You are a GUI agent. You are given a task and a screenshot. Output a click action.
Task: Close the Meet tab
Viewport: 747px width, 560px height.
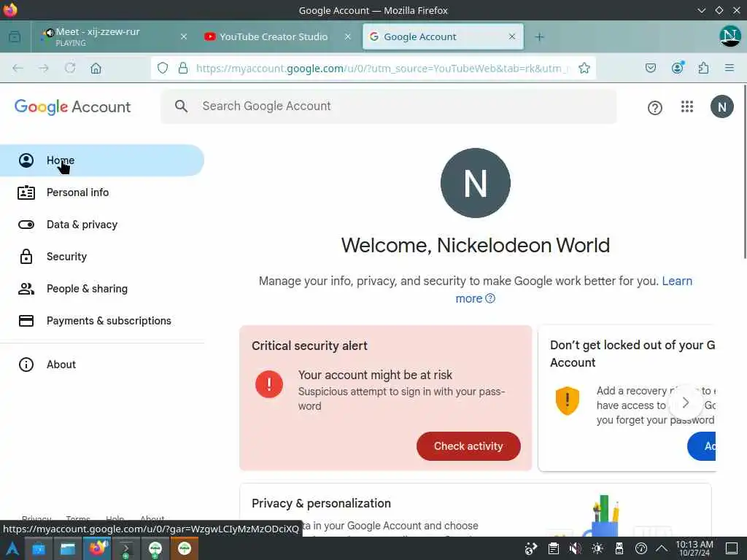tap(183, 36)
